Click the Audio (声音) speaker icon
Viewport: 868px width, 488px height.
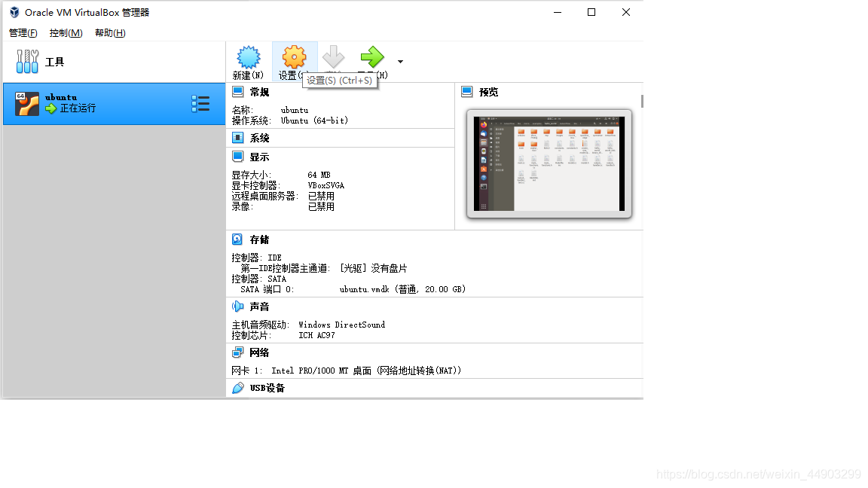pyautogui.click(x=238, y=306)
